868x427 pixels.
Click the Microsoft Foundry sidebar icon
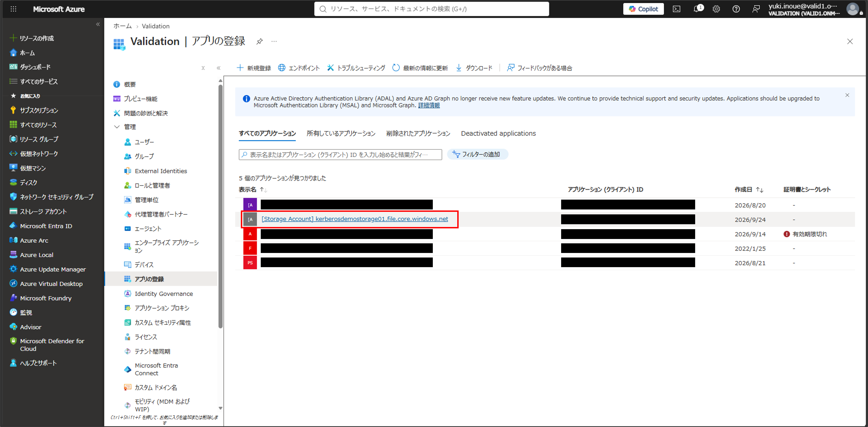(x=13, y=298)
